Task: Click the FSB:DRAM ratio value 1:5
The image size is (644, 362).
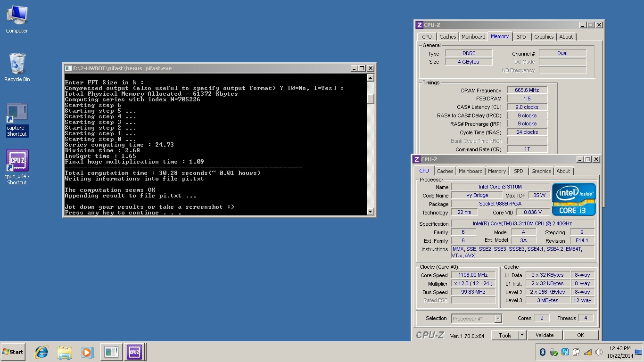Action: click(x=527, y=99)
